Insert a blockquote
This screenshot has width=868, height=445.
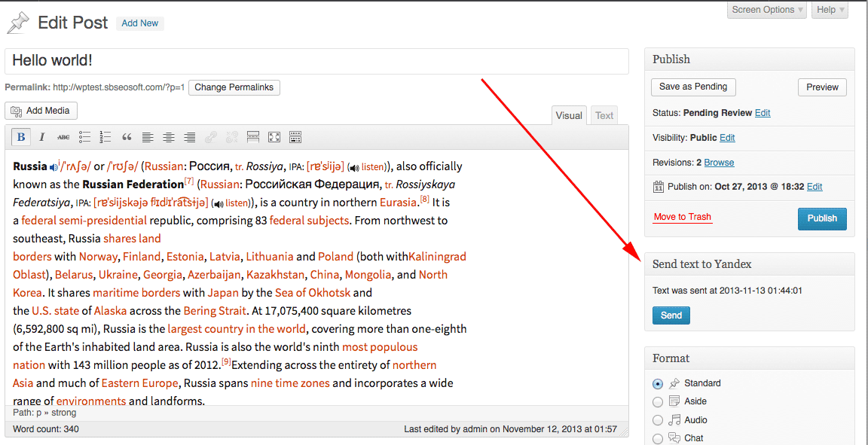(x=127, y=137)
